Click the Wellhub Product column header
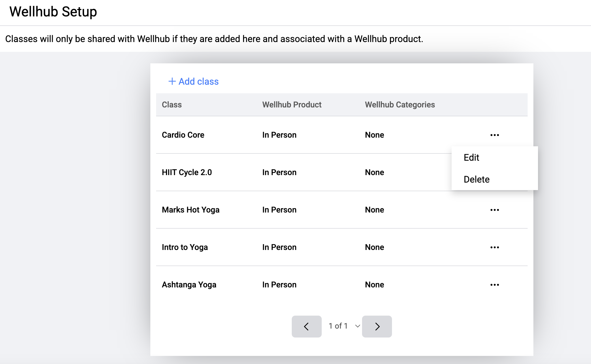The image size is (591, 364). [291, 105]
